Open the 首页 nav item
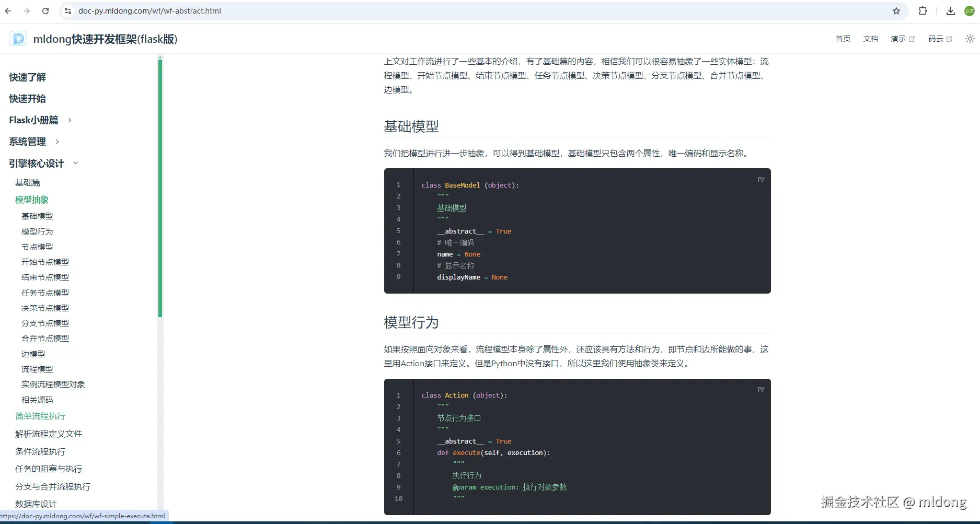The height and width of the screenshot is (524, 980). point(843,39)
